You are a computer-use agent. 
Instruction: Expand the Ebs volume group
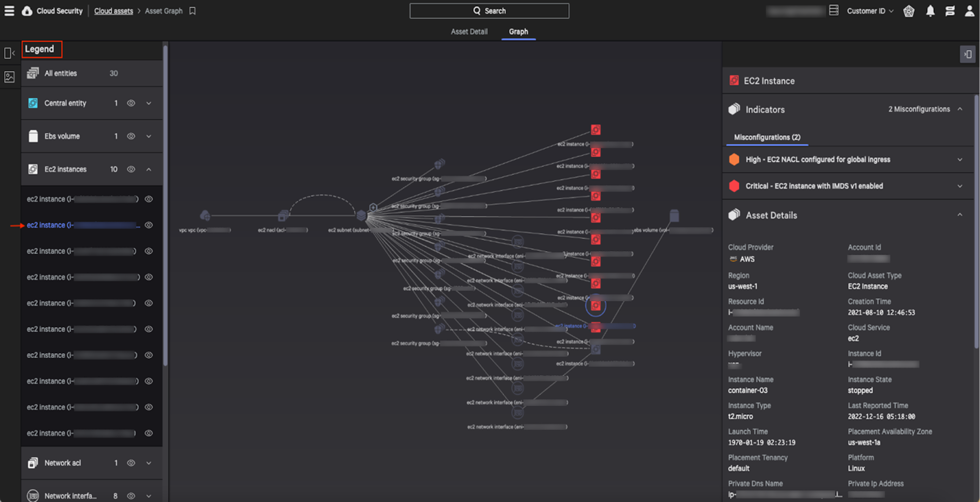149,136
